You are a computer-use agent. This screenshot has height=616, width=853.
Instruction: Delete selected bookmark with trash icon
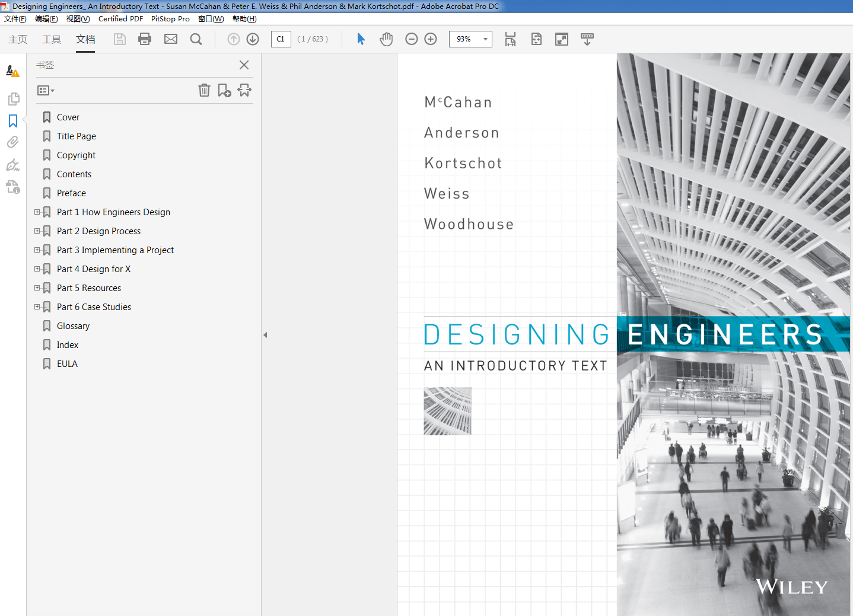click(x=204, y=90)
